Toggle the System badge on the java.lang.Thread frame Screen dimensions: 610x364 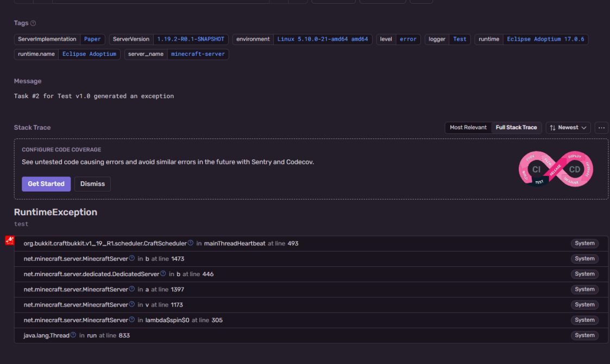click(x=584, y=335)
